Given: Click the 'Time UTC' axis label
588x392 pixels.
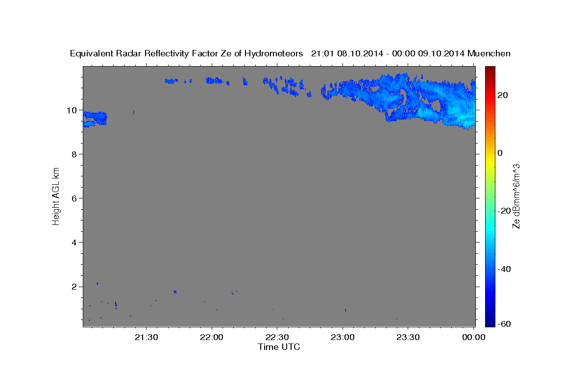Looking at the screenshot, I should (279, 347).
